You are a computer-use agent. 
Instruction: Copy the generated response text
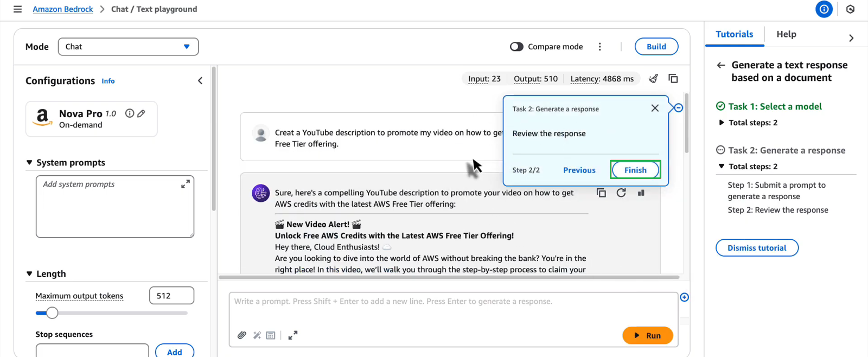click(601, 193)
